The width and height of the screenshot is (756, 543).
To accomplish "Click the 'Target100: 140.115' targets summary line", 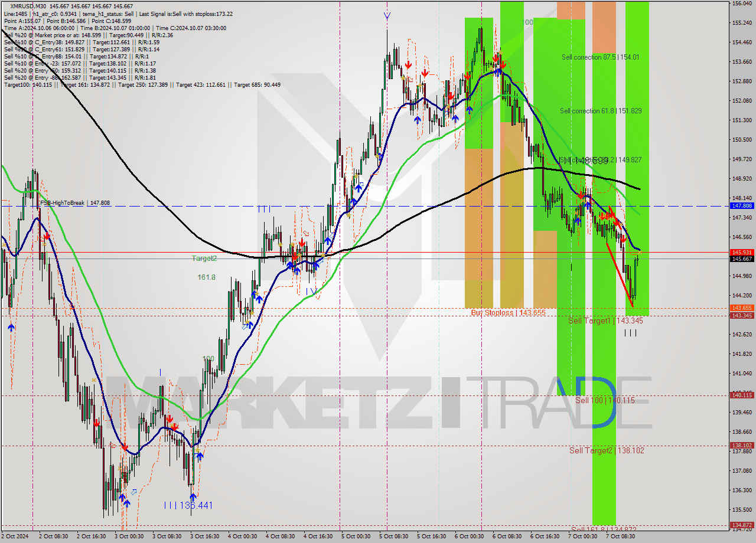I will [142, 85].
